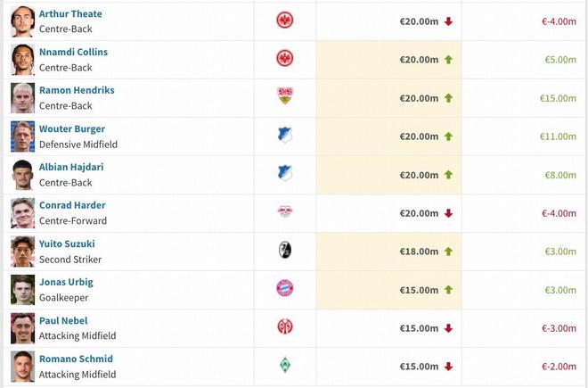Image resolution: width=588 pixels, height=388 pixels.
Task: Click Eintracht Frankfurt crest beside Nnamdi Collins
Action: click(285, 59)
